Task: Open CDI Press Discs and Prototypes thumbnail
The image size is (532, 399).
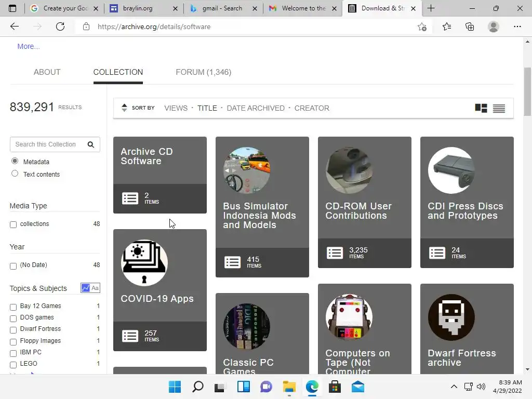Action: pyautogui.click(x=451, y=170)
